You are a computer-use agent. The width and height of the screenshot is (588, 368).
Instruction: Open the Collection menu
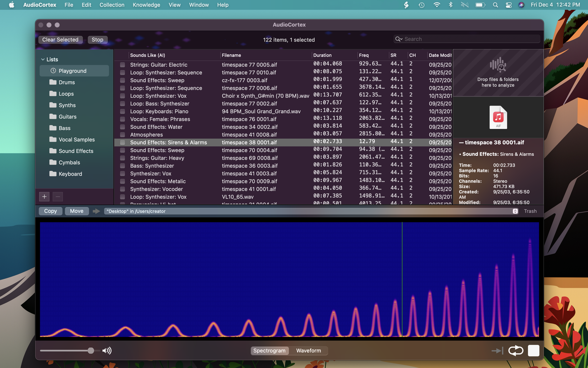tap(112, 5)
